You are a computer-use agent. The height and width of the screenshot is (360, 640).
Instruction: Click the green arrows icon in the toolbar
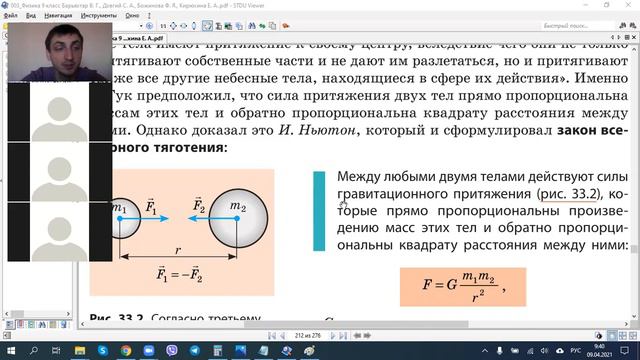click(262, 26)
